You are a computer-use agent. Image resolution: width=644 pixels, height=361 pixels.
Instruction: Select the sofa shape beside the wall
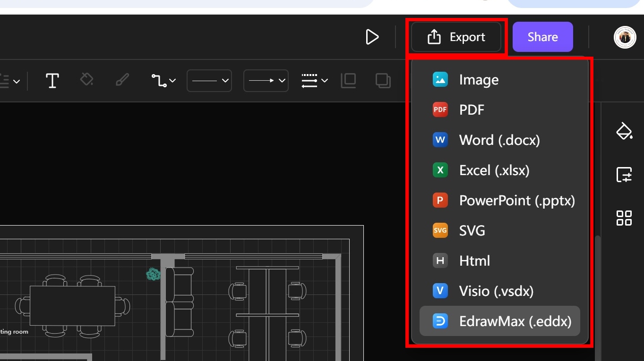tap(179, 302)
